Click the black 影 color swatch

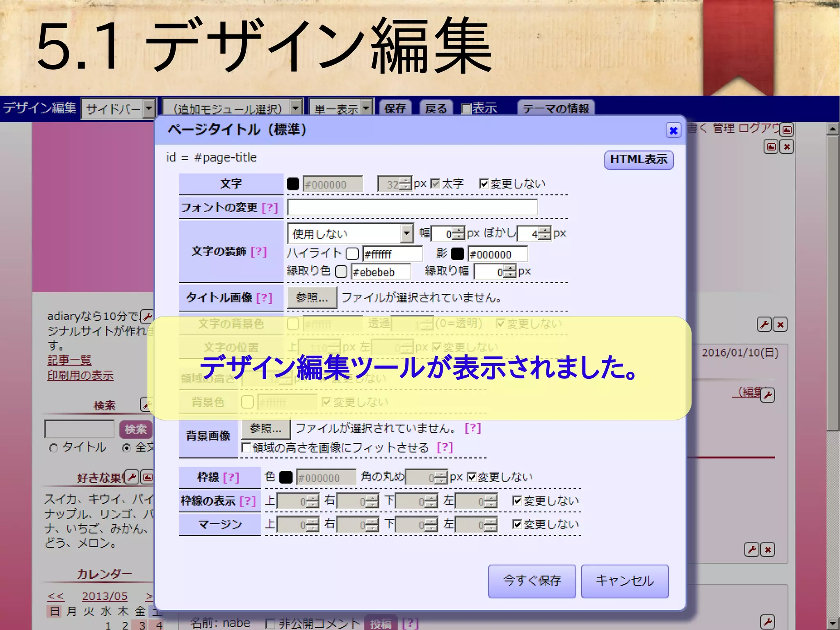click(457, 254)
